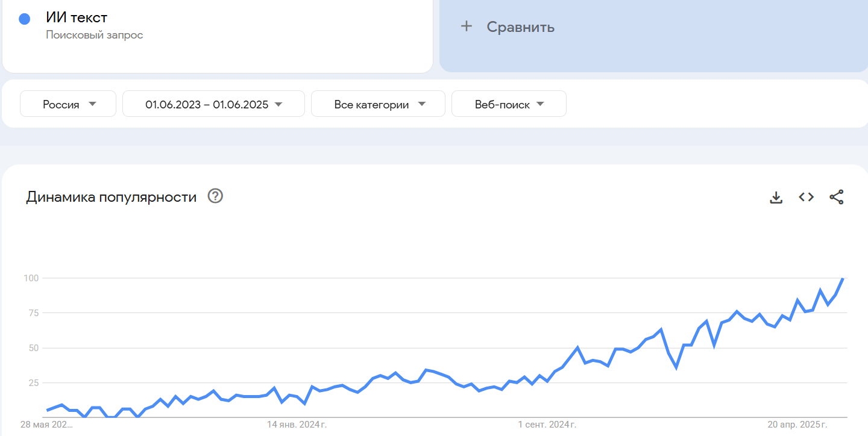Click the 1 сент. 2024 г. axis label

pos(547,425)
